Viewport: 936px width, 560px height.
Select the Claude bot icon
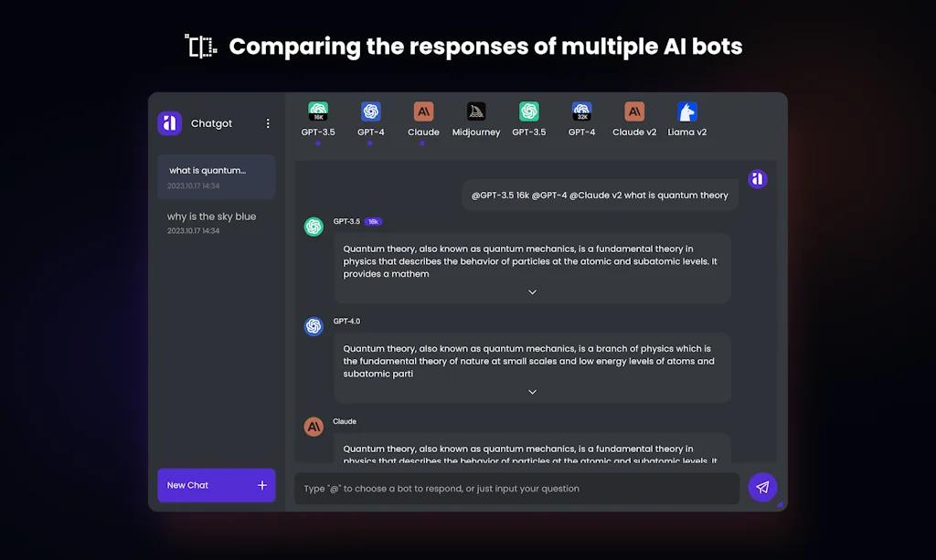click(423, 111)
